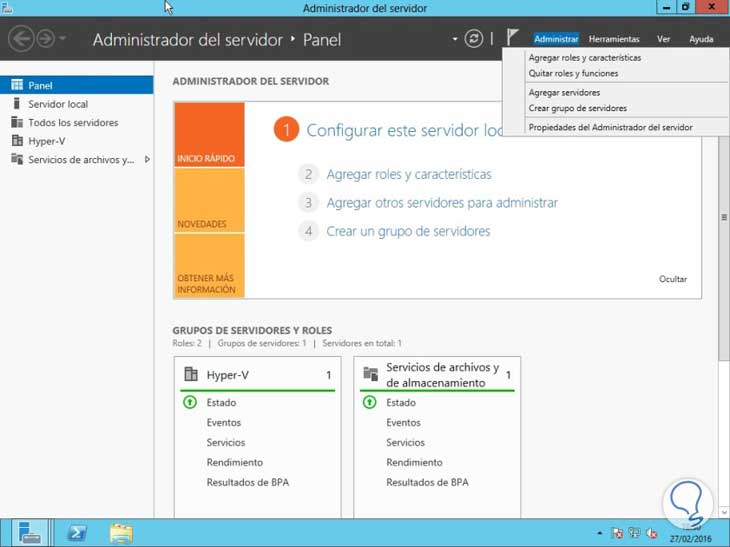The width and height of the screenshot is (730, 547).
Task: Click Todos los servidores label
Action: (x=73, y=122)
